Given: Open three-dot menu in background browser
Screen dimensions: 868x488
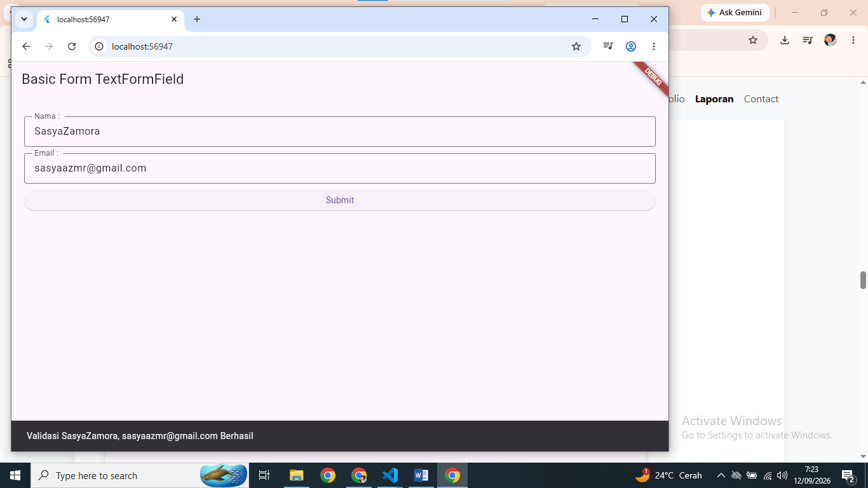Looking at the screenshot, I should (x=853, y=40).
